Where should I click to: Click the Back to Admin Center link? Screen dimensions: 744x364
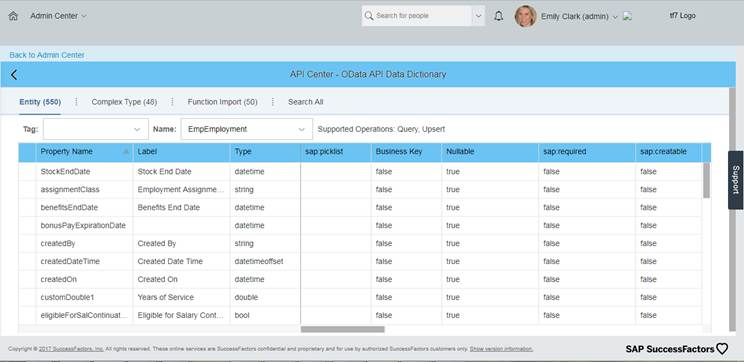tap(47, 55)
